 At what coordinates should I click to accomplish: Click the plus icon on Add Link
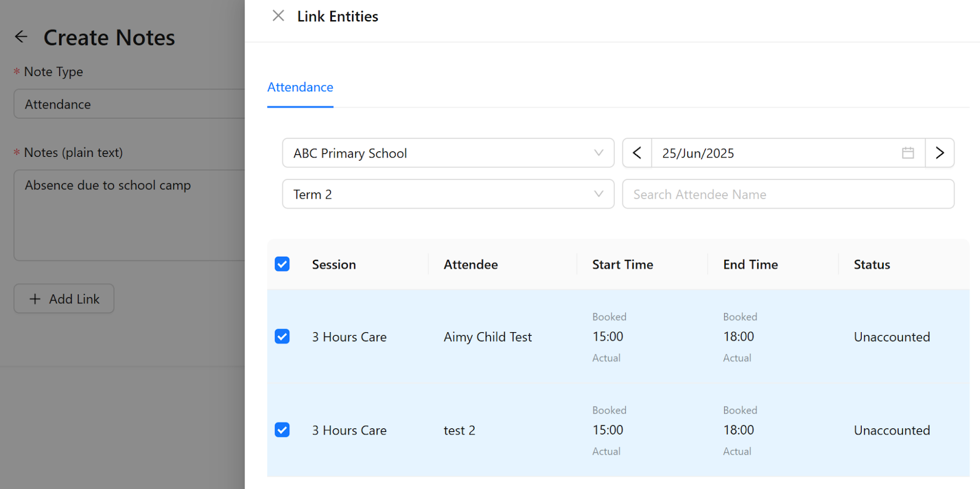[35, 299]
